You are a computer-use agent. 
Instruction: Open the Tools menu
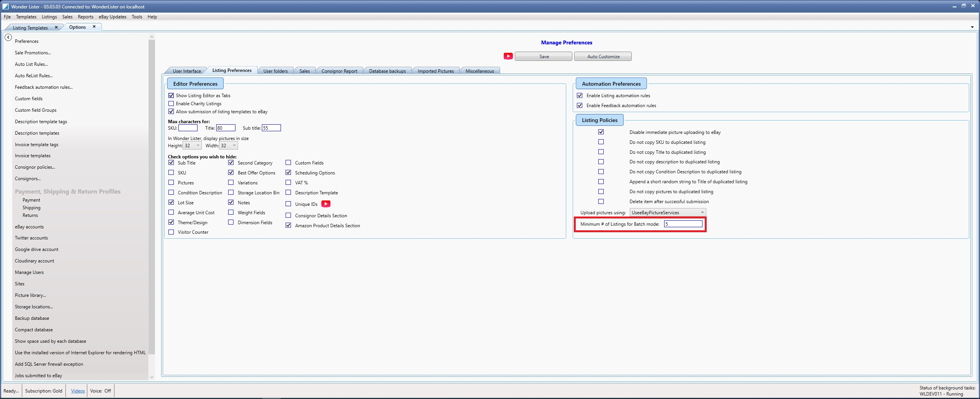(137, 17)
